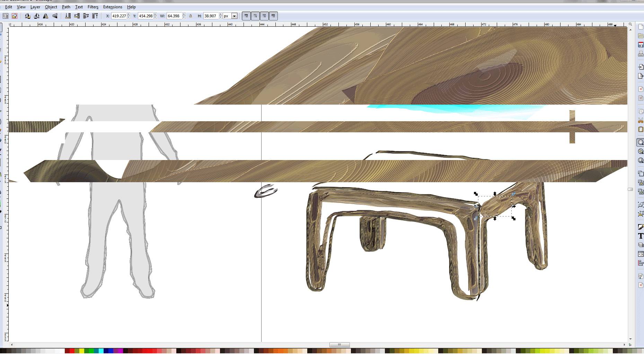Click the H height field
644x354 pixels.
click(x=211, y=16)
